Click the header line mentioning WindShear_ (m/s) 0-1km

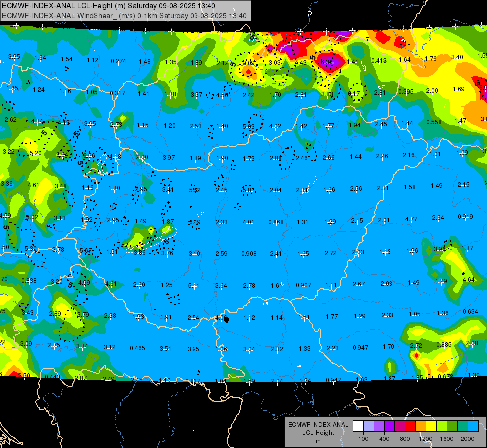[124, 16]
